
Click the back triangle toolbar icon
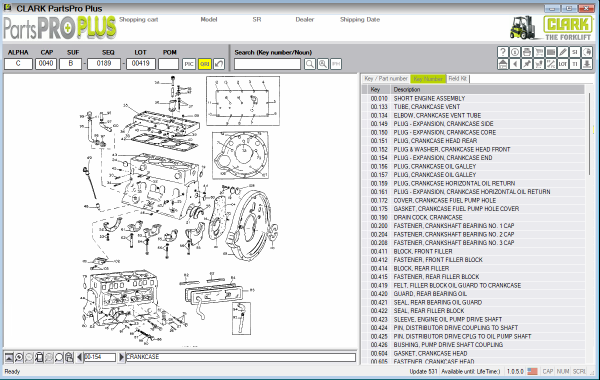tap(515, 64)
